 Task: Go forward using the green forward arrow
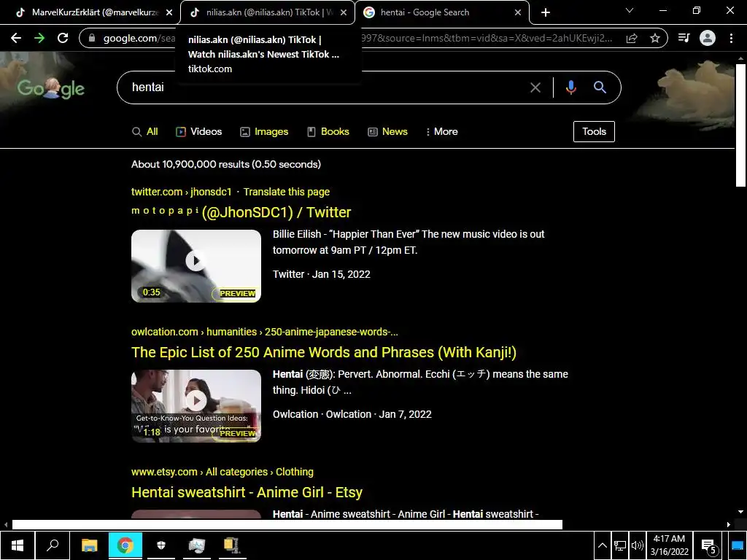tap(39, 38)
